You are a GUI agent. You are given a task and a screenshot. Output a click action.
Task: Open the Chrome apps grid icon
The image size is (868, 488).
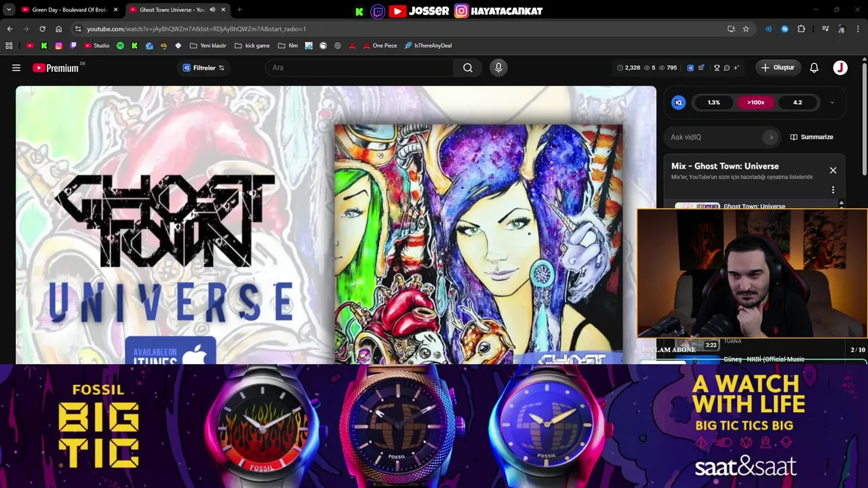9,45
